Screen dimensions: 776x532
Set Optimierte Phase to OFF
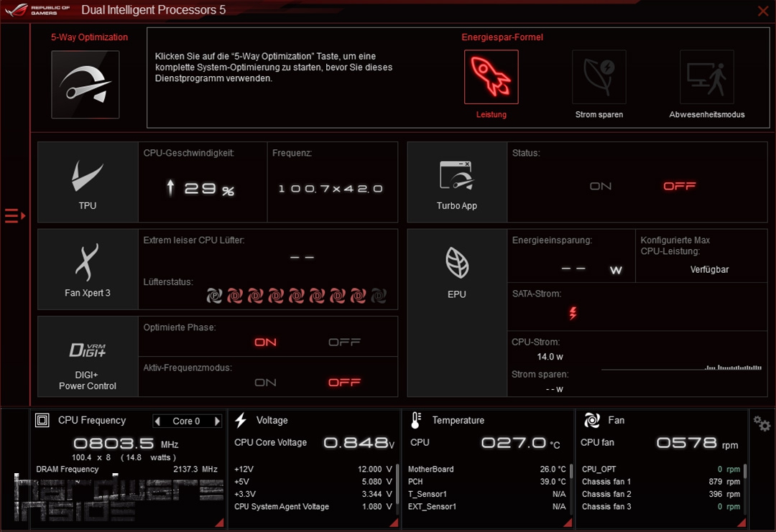(x=344, y=342)
